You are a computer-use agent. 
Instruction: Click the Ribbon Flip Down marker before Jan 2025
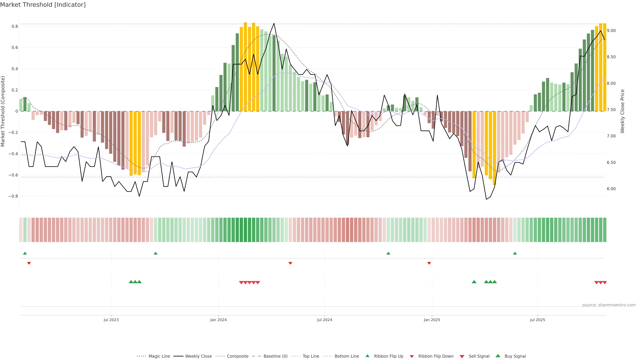(429, 263)
